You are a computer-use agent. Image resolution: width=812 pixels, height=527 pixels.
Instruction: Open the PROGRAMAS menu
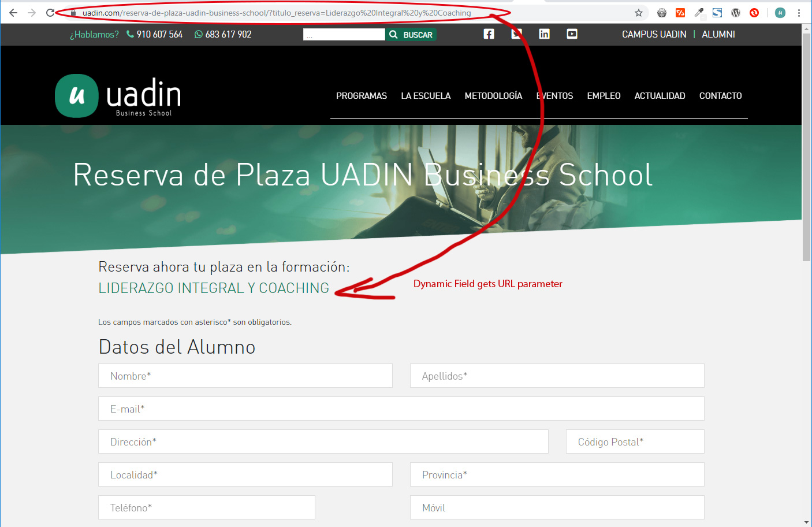(362, 96)
